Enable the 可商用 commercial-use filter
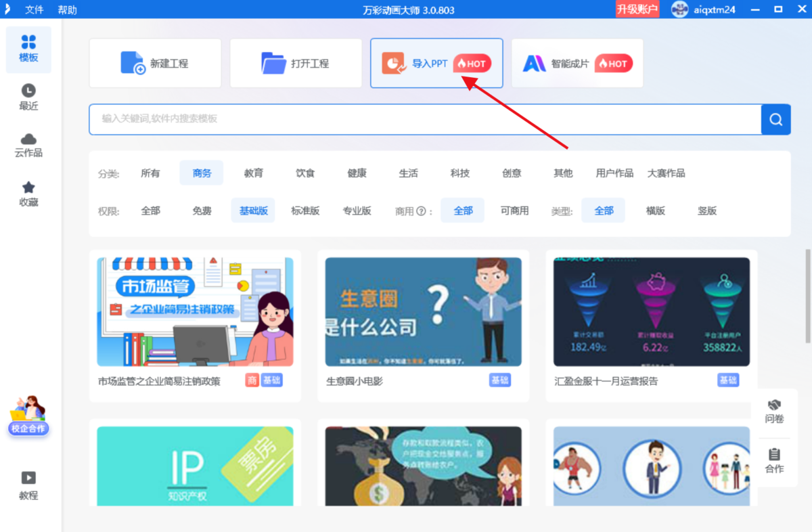This screenshot has height=532, width=812. (514, 210)
